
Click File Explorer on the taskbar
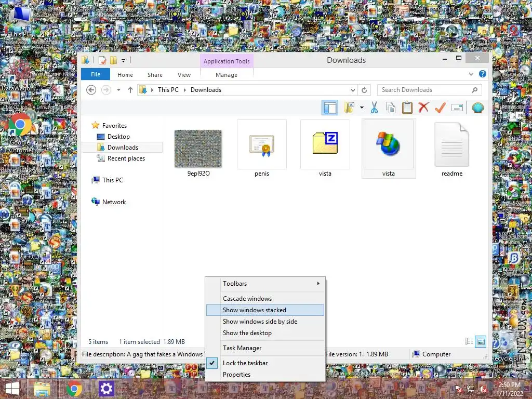(42, 389)
